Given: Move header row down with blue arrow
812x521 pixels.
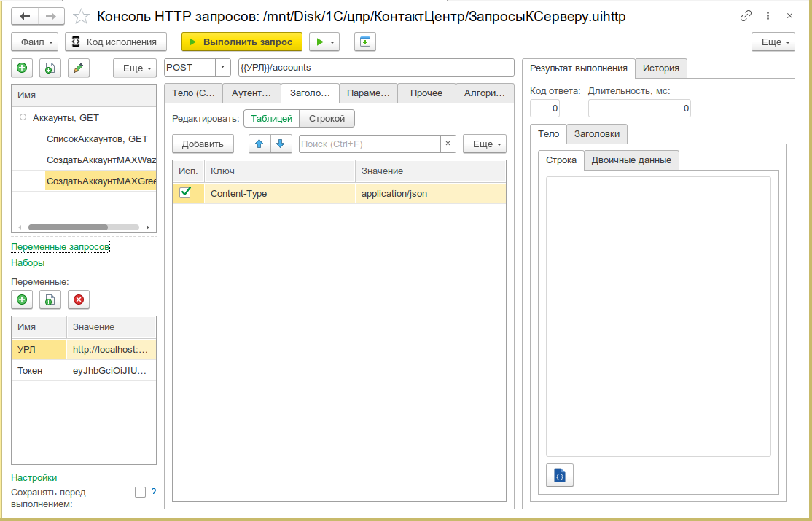Looking at the screenshot, I should pos(281,144).
